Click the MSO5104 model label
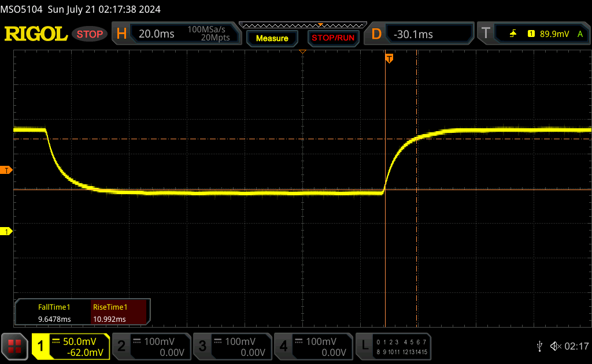Viewport: 592px width, 364px height. point(21,9)
